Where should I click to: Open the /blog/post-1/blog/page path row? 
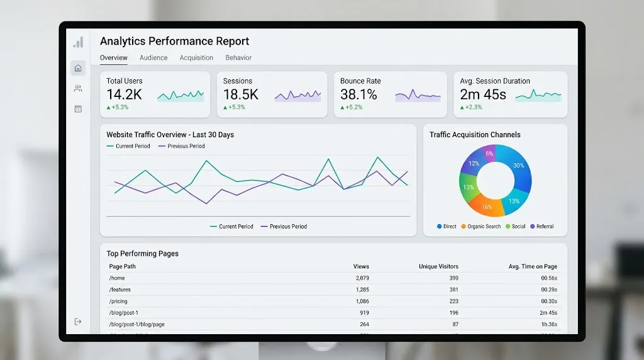tap(333, 324)
